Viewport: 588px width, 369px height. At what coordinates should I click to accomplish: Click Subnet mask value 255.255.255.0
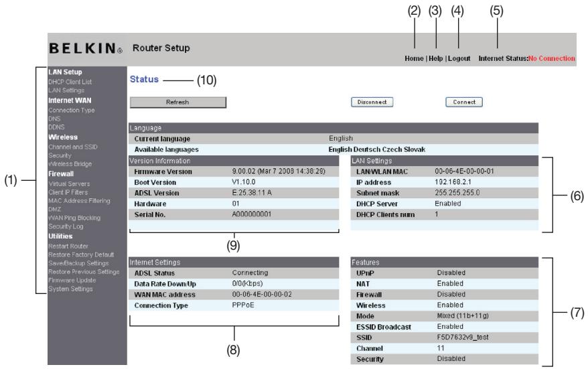coord(457,193)
